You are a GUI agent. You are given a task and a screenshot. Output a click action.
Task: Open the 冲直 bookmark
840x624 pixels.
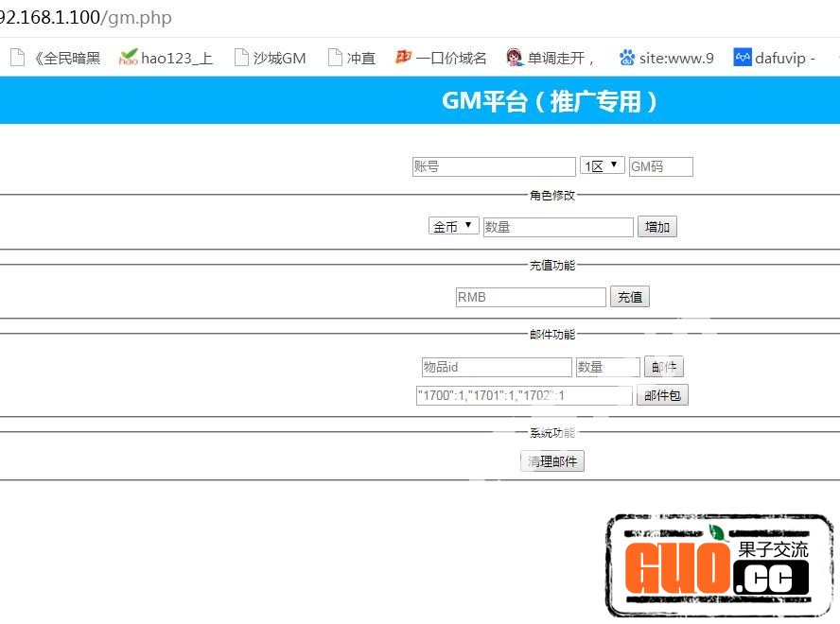click(x=351, y=58)
